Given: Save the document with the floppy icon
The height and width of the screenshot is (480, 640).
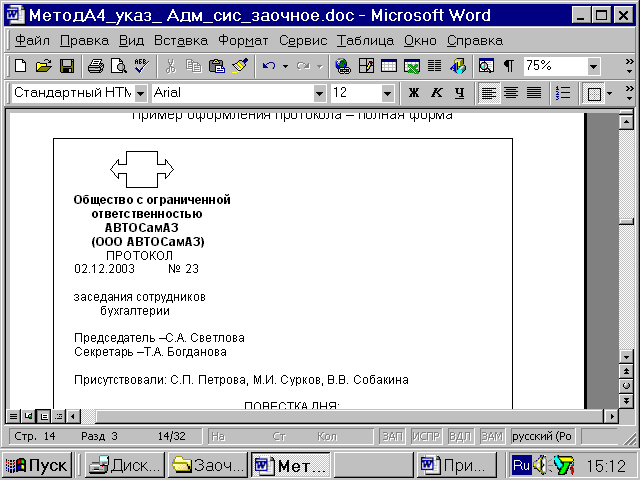Looking at the screenshot, I should (67, 66).
